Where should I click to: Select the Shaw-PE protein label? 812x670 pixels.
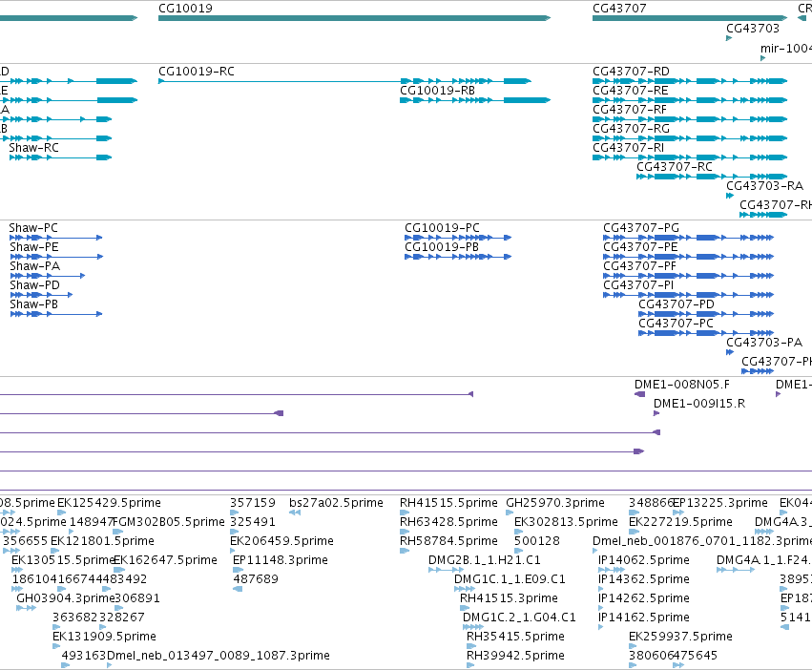(x=34, y=247)
